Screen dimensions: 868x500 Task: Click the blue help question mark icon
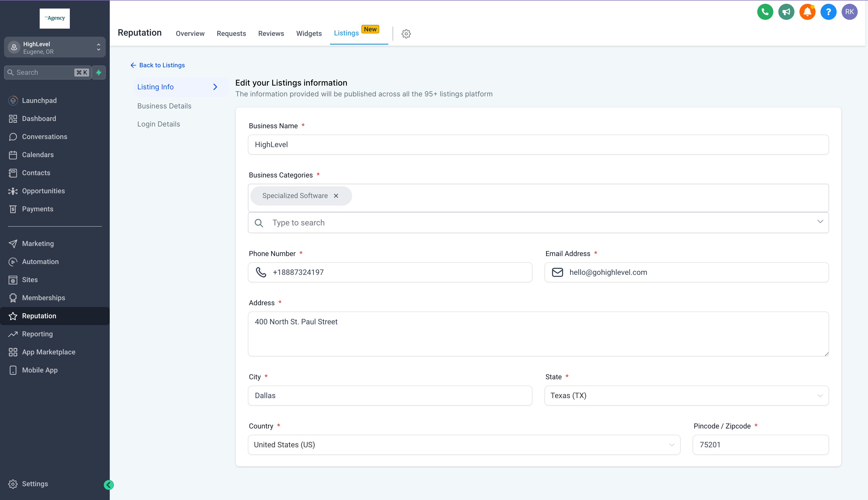tap(828, 12)
